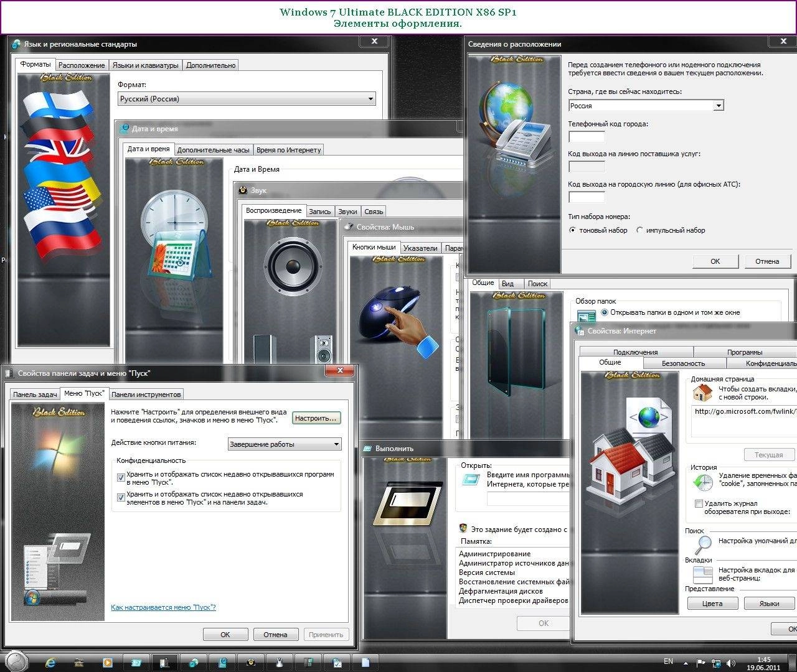This screenshot has width=797, height=672.
Task: Click the Выполнить window title icon
Action: point(368,448)
